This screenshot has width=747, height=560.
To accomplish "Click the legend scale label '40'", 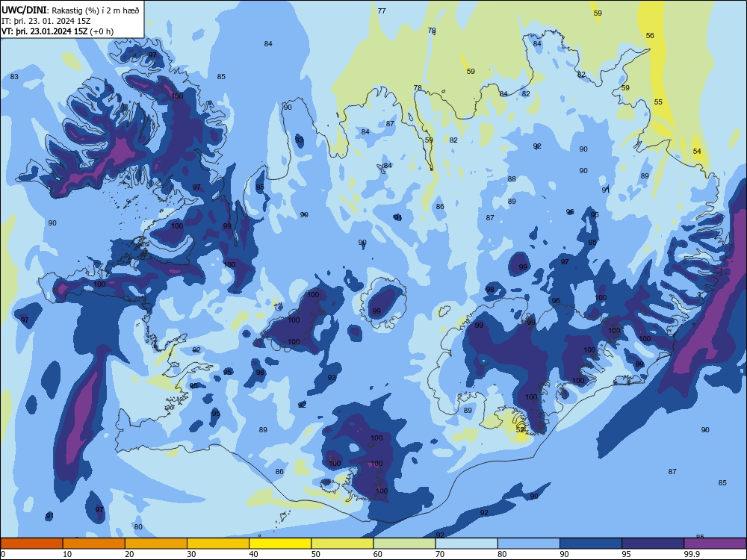I will point(253,554).
